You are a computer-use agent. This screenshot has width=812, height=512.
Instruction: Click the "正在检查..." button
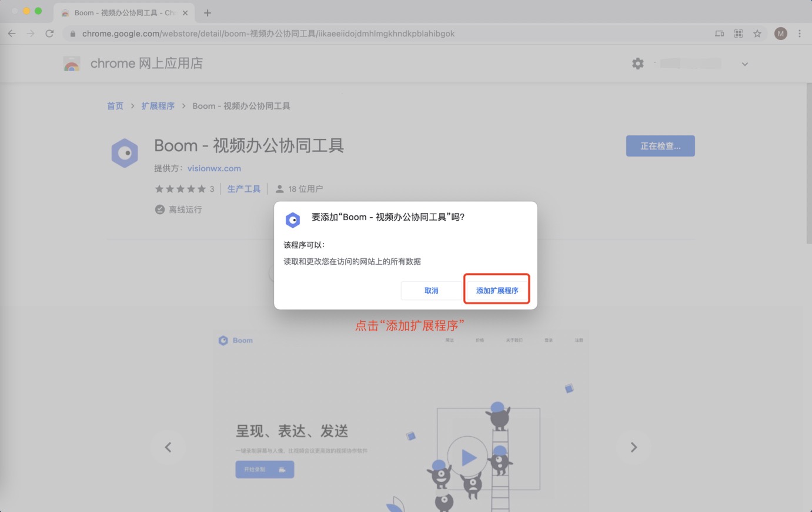click(660, 146)
